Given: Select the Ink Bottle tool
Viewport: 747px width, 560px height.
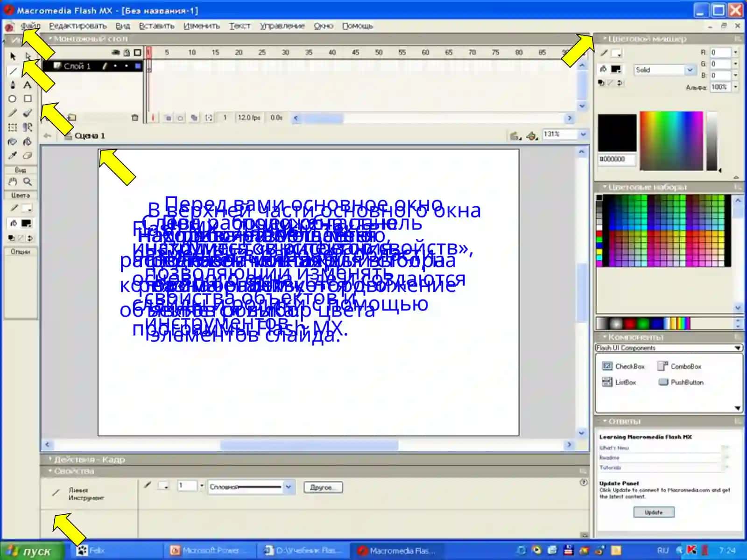Looking at the screenshot, I should coord(13,141).
